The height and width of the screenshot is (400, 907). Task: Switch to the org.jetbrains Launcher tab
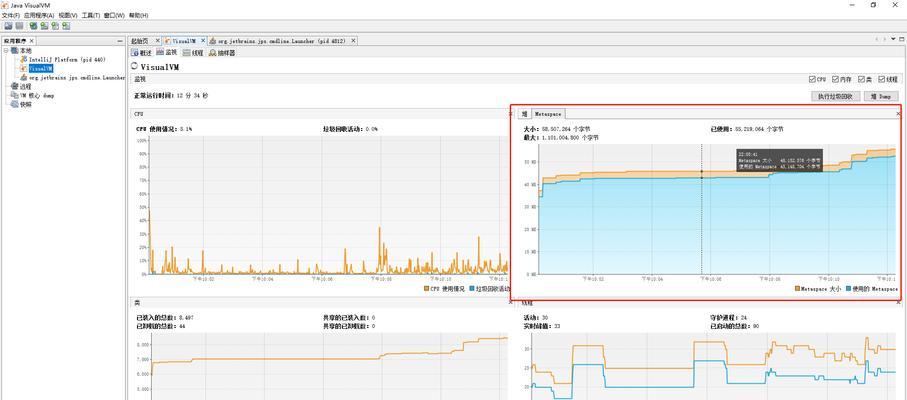(281, 41)
